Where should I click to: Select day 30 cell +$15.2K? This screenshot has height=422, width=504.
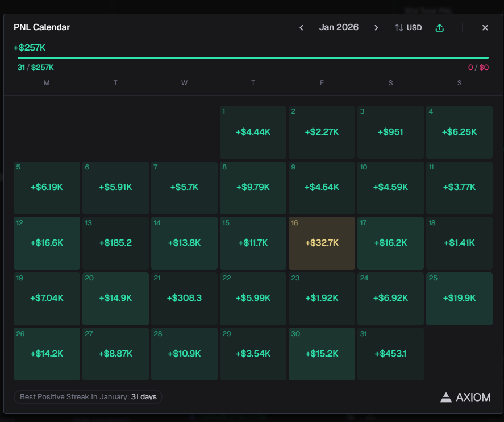(322, 354)
